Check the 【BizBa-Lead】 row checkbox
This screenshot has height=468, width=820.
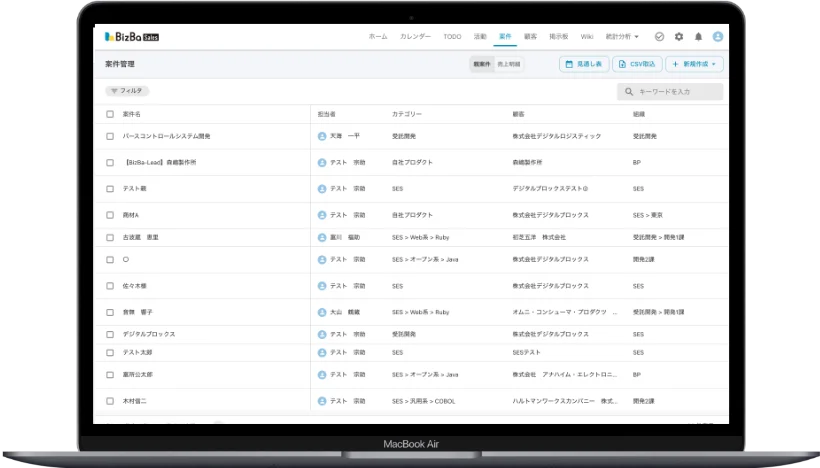click(110, 163)
